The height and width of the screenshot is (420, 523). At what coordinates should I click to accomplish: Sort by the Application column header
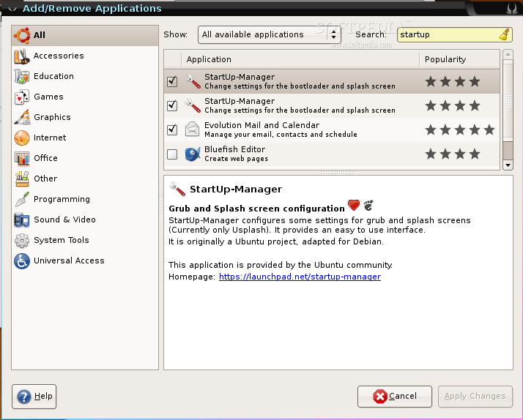(x=300, y=59)
